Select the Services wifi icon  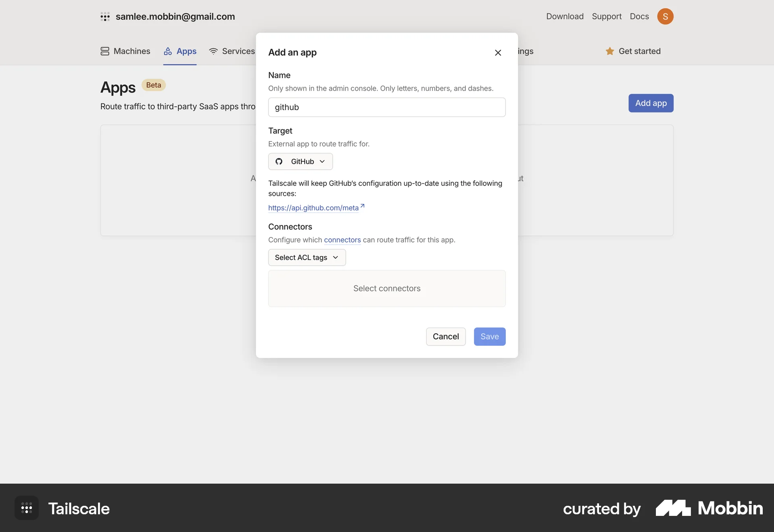click(214, 51)
